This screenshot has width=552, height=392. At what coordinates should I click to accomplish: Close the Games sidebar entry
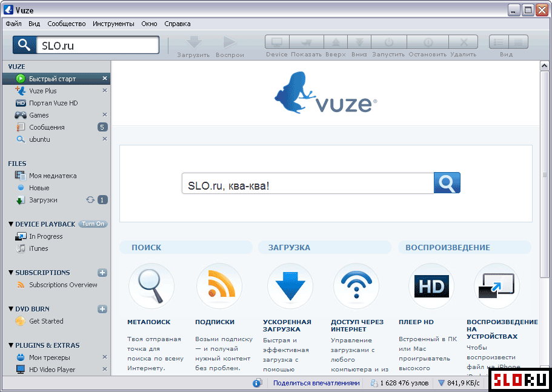point(105,115)
